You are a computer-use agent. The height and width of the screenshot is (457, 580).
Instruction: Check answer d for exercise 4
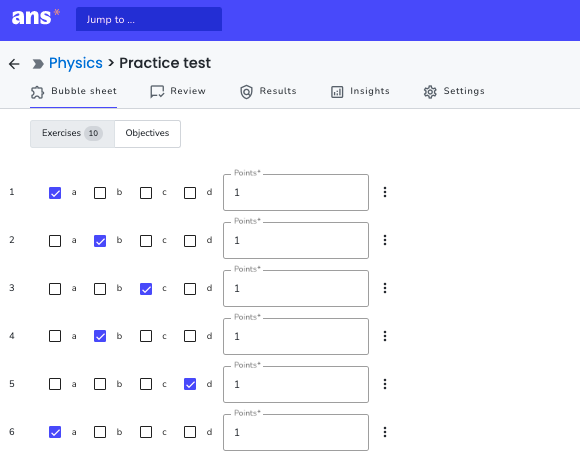tap(190, 336)
